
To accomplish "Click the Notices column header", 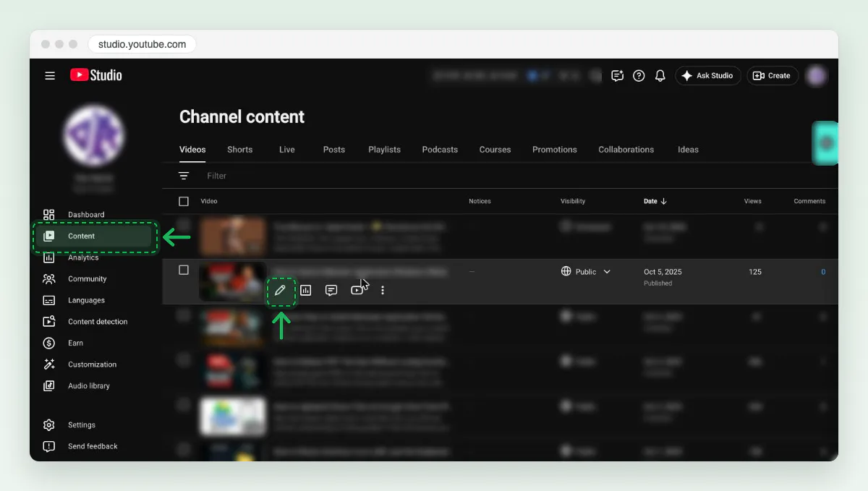I will (480, 201).
